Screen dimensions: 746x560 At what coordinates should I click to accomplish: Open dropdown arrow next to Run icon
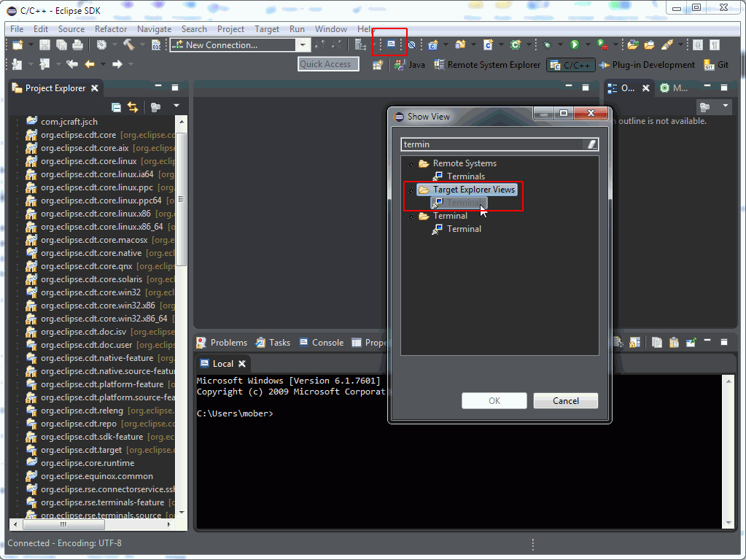(588, 44)
